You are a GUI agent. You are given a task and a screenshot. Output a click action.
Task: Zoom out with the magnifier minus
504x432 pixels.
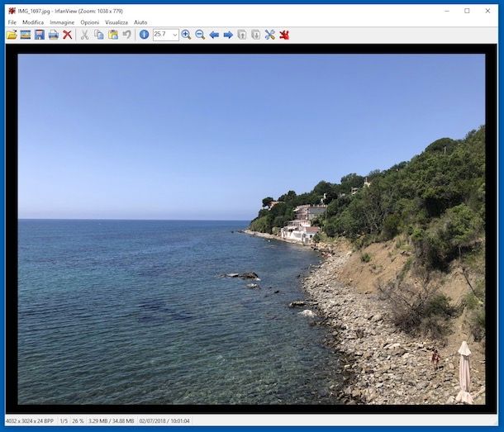coord(200,35)
